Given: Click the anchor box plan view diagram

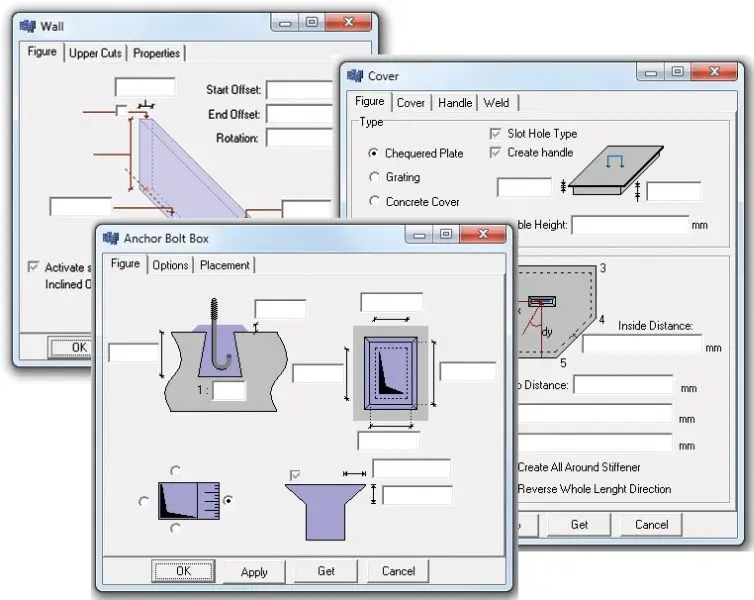Looking at the screenshot, I should pyautogui.click(x=390, y=373).
